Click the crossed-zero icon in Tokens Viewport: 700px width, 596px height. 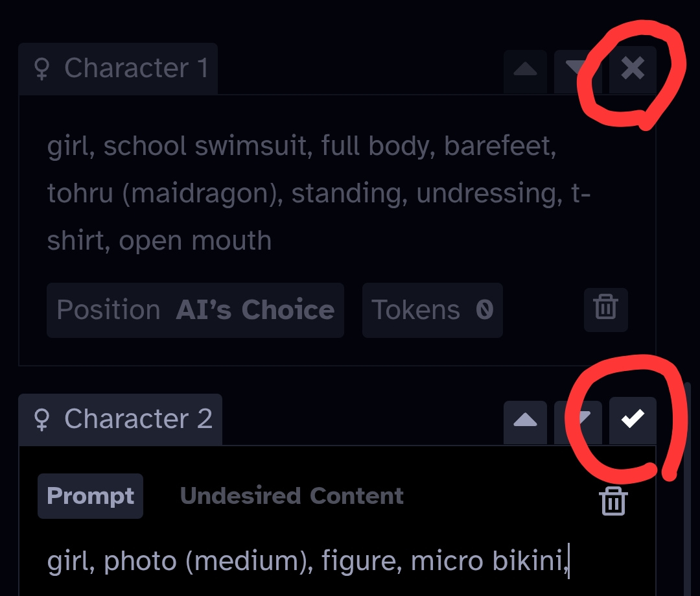tap(484, 310)
